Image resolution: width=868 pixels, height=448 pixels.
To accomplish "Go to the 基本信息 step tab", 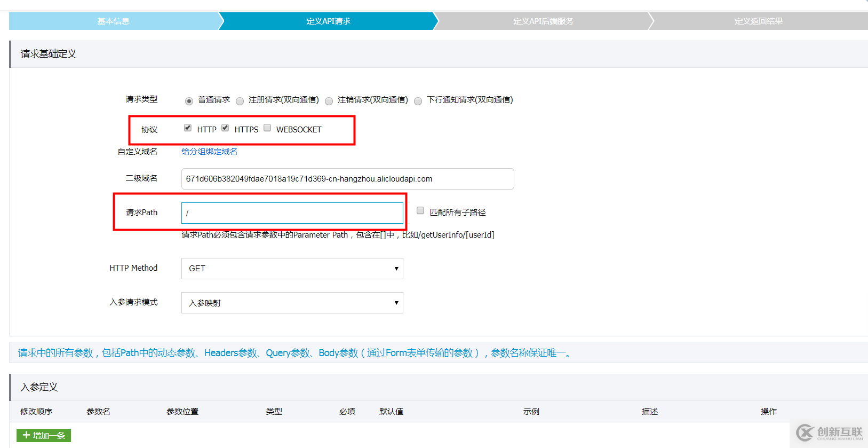I will coord(114,21).
